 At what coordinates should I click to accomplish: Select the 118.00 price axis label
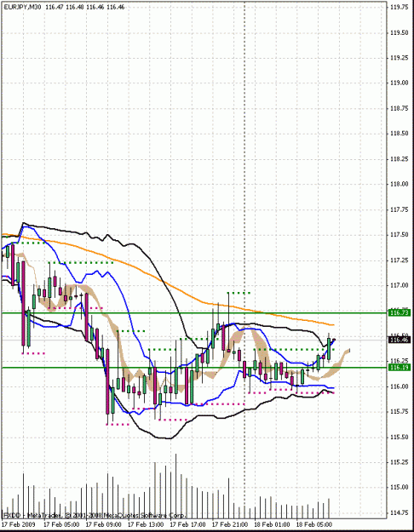399,184
